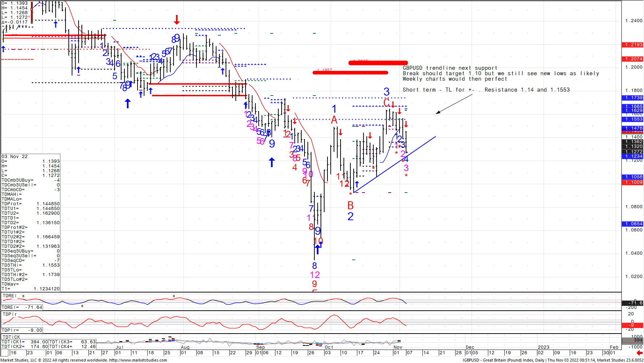Click the TDTU2#2= 1.166459 row
This screenshot has height=363, width=644.
pyautogui.click(x=31, y=237)
